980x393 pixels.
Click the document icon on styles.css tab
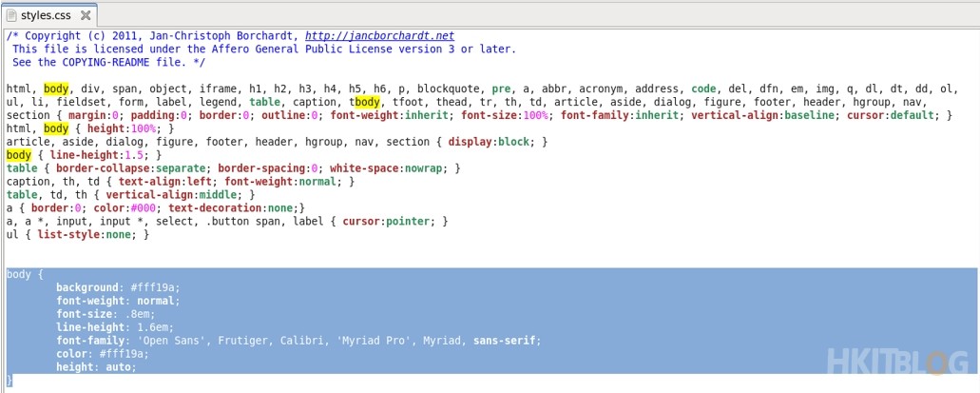10,15
